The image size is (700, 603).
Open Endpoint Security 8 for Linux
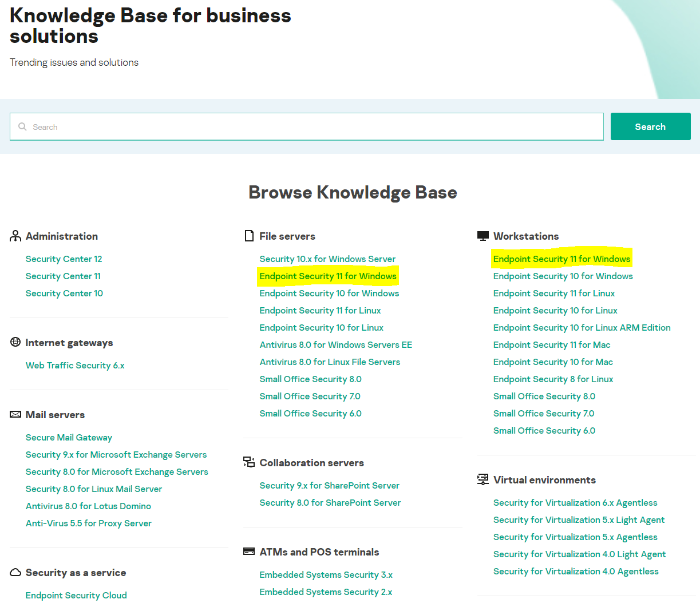click(553, 379)
